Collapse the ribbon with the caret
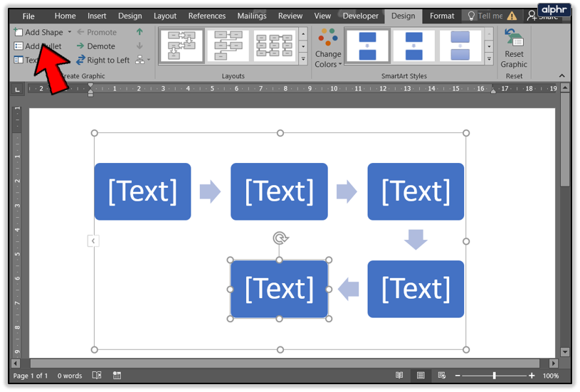Viewport: 580px width, 392px height. click(562, 76)
